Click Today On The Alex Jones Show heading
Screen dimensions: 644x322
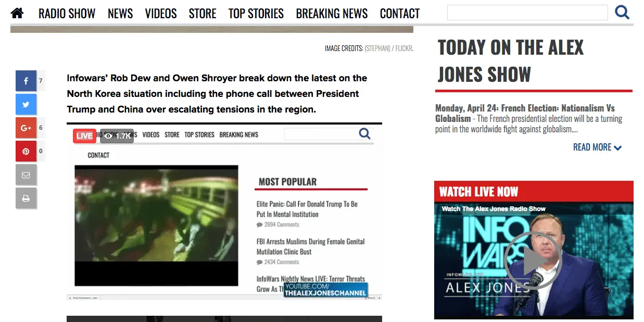click(x=511, y=61)
